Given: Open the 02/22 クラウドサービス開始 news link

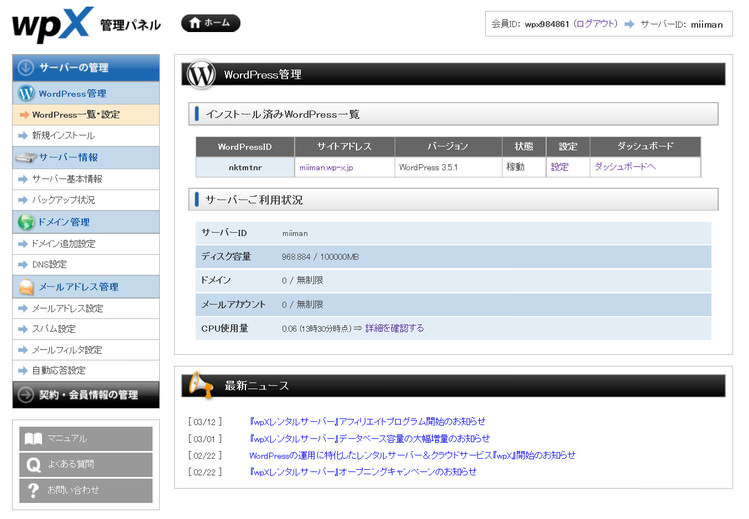Looking at the screenshot, I should [412, 455].
